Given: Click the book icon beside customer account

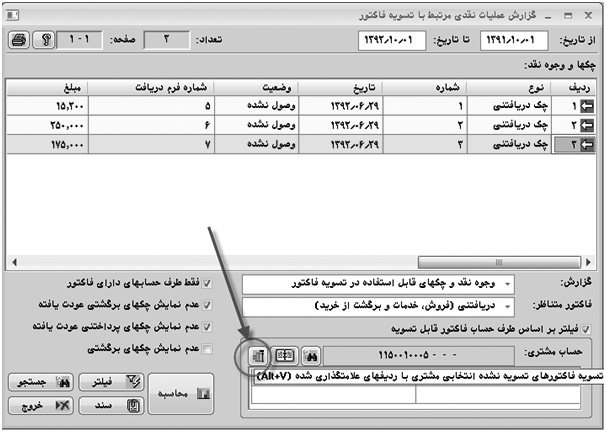Looking at the screenshot, I should click(284, 355).
